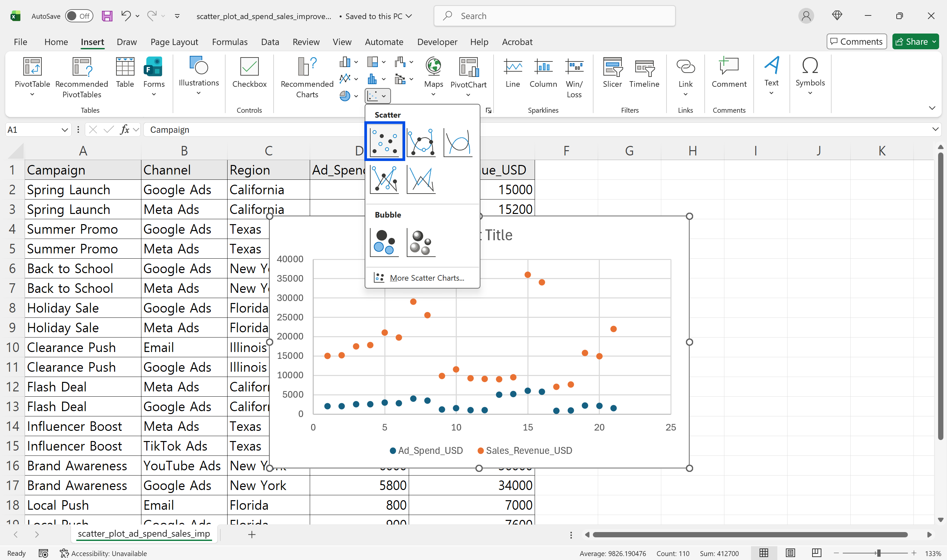Expand the Name Box dropdown

coord(64,130)
